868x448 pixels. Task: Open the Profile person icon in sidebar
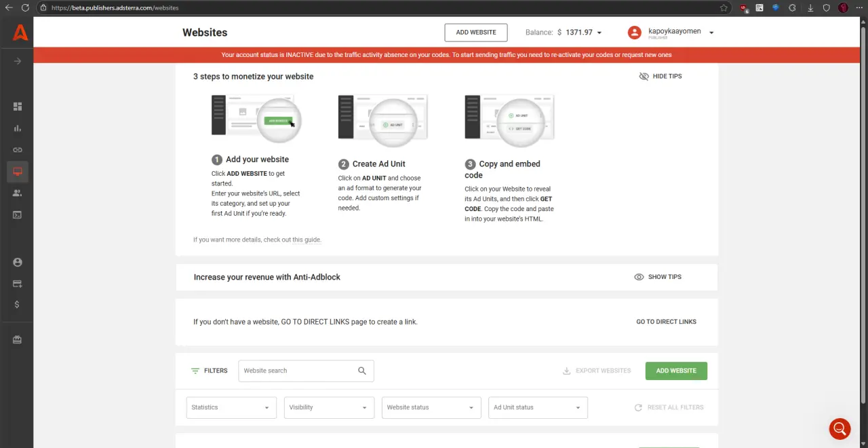point(18,263)
